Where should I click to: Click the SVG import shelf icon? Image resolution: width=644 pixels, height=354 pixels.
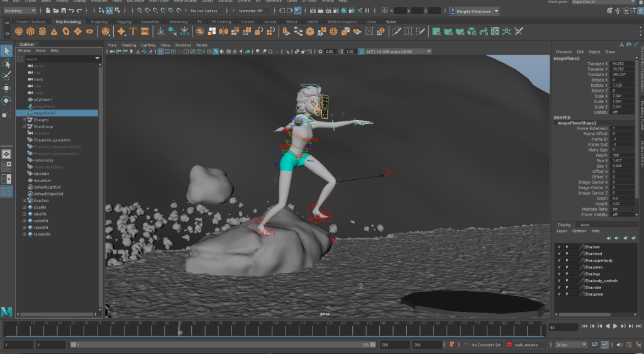pyautogui.click(x=145, y=31)
